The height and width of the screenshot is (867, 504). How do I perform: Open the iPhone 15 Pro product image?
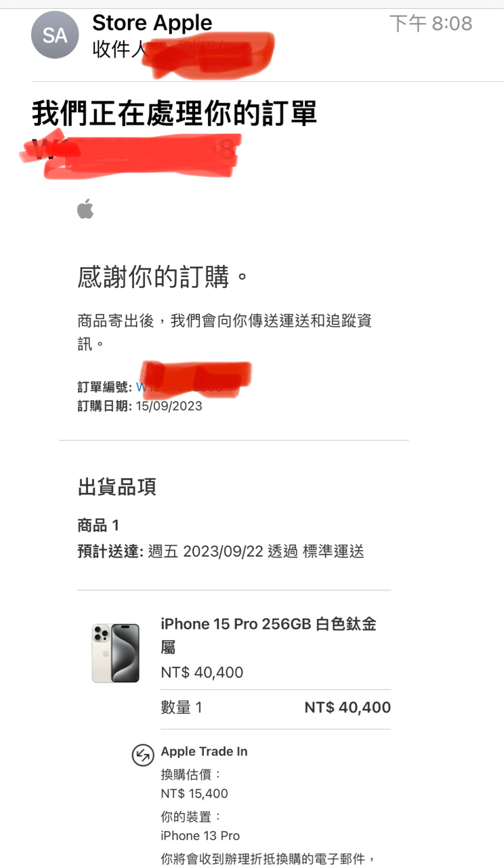point(115,653)
